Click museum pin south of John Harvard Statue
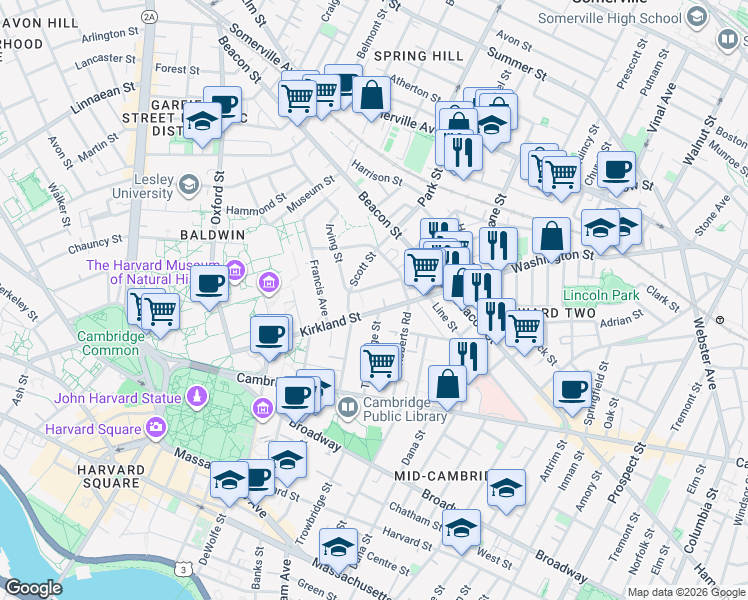The width and height of the screenshot is (748, 600). [x=262, y=409]
